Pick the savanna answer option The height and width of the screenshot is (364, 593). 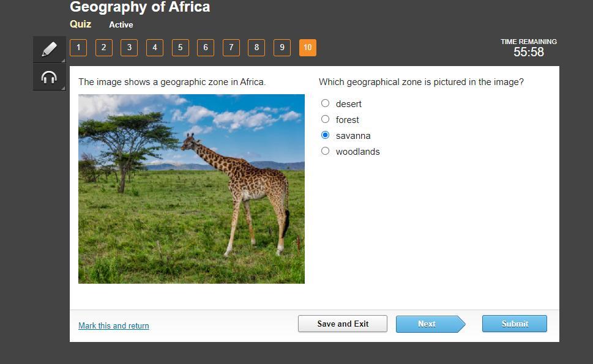[x=326, y=135]
